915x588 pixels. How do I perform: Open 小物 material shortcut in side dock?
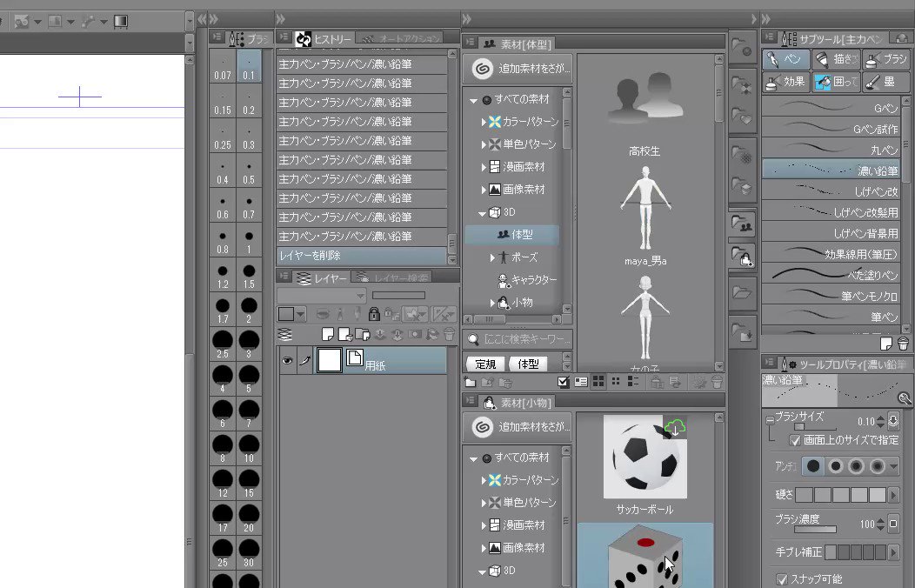coord(743,257)
